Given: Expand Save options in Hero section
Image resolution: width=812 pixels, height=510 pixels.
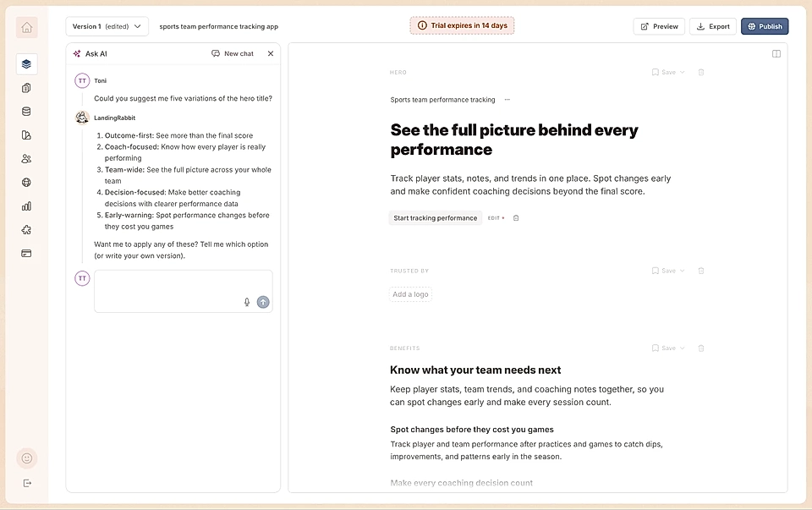Looking at the screenshot, I should click(683, 72).
